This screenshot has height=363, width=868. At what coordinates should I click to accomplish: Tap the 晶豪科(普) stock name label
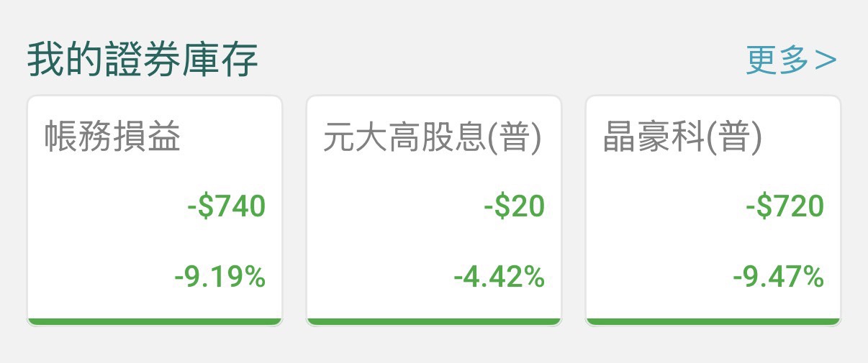[x=681, y=137]
